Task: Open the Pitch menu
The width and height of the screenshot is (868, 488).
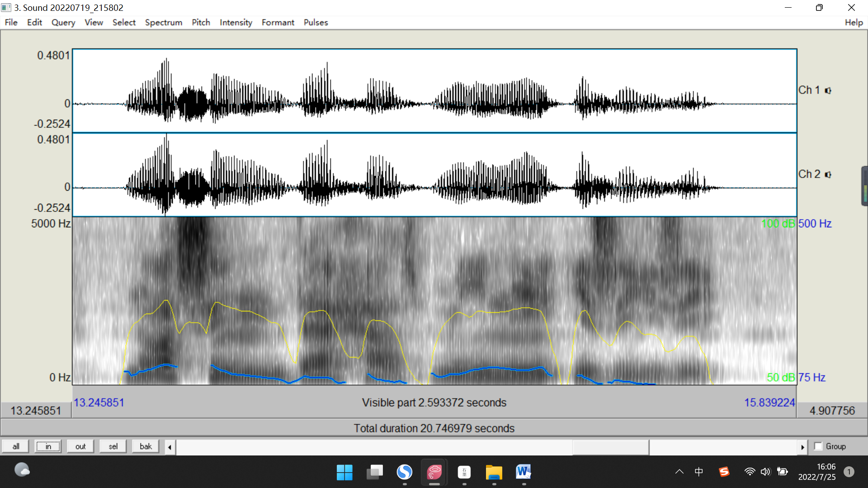Action: pos(201,22)
